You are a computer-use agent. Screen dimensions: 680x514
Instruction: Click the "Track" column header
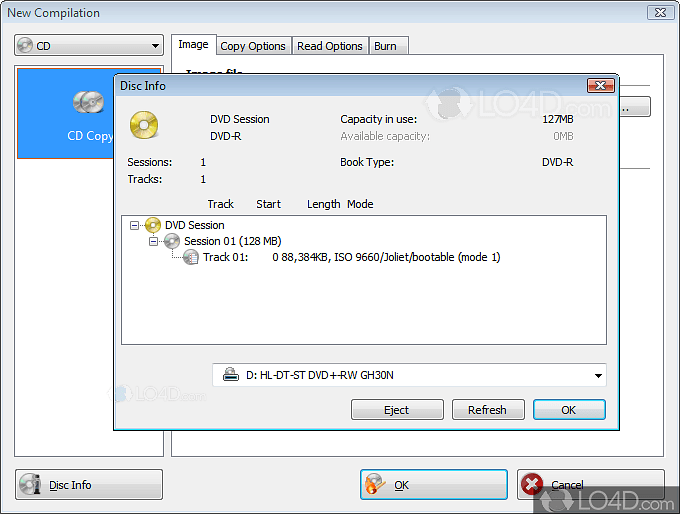[x=220, y=204]
